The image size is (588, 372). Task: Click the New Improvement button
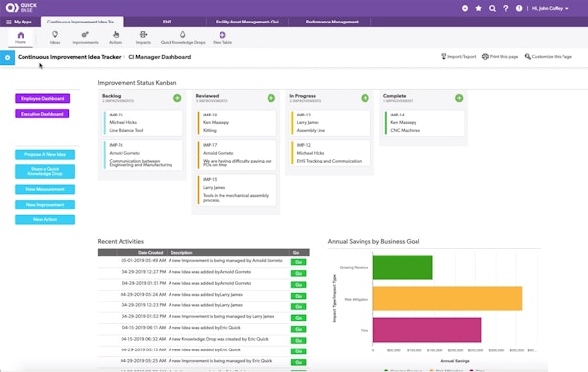(45, 205)
